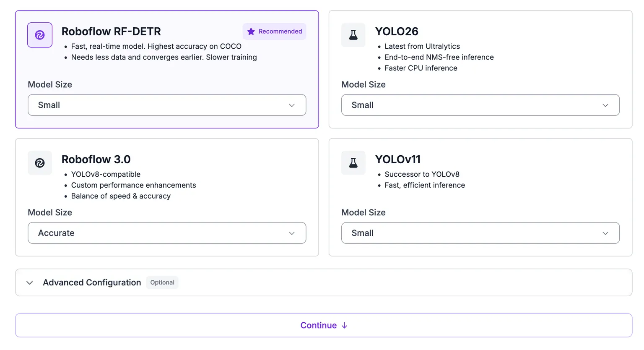This screenshot has height=350, width=644.
Task: Open the YOLO26 Model Size dropdown
Action: 480,105
